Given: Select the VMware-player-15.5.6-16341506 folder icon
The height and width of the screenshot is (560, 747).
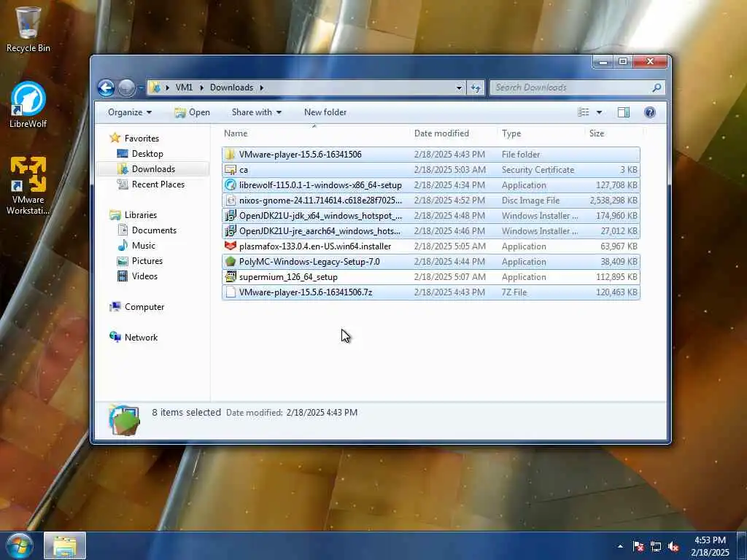Looking at the screenshot, I should pyautogui.click(x=231, y=155).
